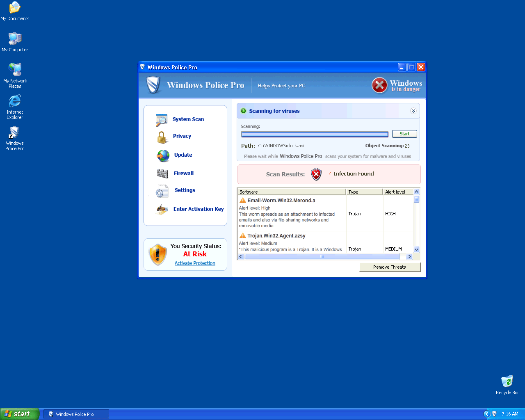The image size is (525, 420).
Task: Click the Enter Activation Key icon
Action: pyautogui.click(x=162, y=210)
